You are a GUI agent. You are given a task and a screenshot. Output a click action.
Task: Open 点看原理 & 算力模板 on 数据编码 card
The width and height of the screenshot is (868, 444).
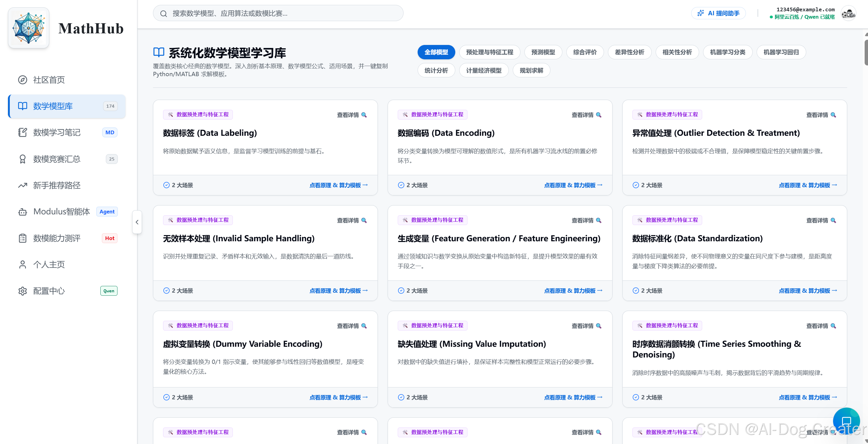click(x=573, y=185)
